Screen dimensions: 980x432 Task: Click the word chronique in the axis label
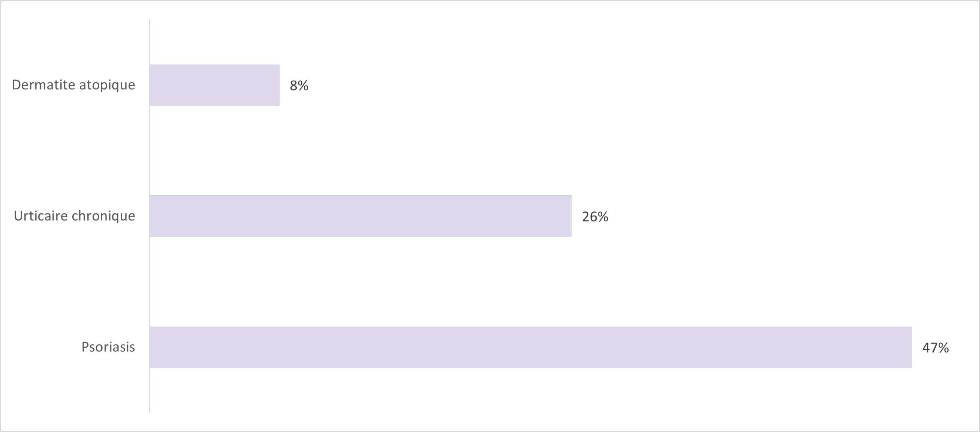point(103,216)
